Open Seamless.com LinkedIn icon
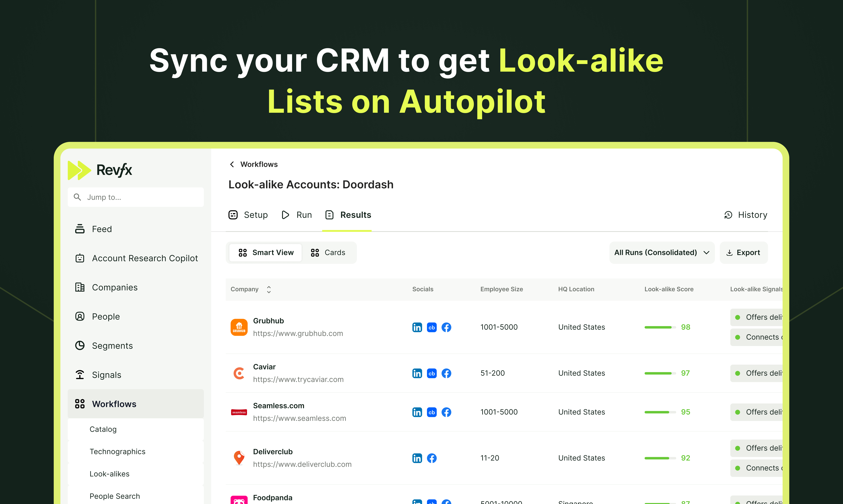Image resolution: width=843 pixels, height=504 pixels. click(417, 412)
